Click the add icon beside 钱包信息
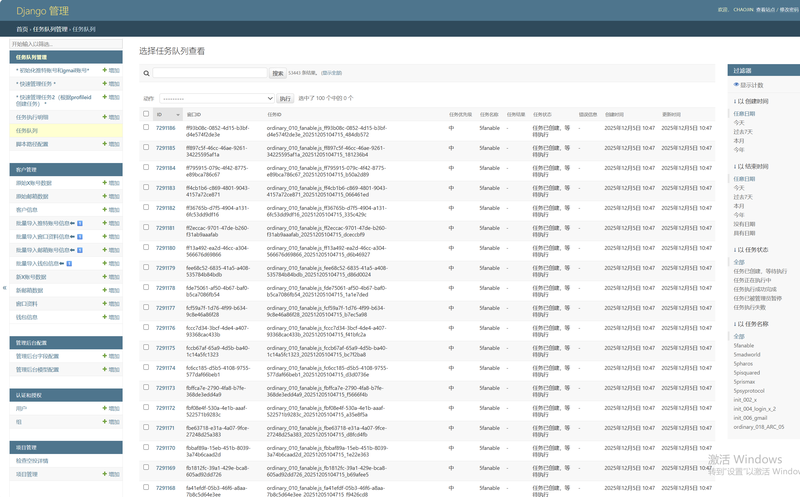This screenshot has height=497, width=800. tap(104, 317)
